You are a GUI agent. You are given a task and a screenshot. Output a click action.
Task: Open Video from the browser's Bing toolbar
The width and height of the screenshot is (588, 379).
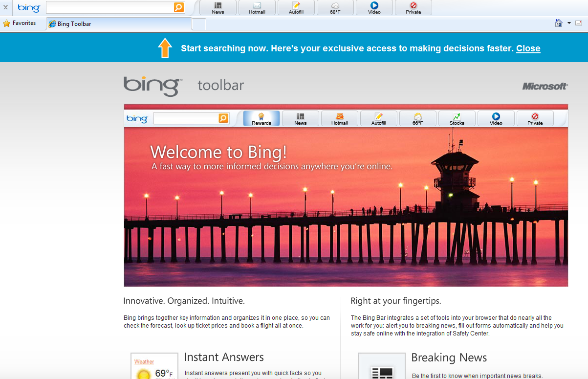pyautogui.click(x=374, y=7)
